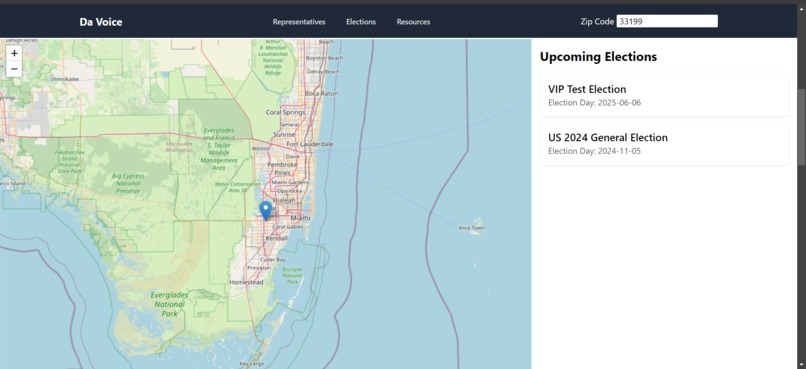Click the Coral Springs map label
The image size is (806, 369).
(x=285, y=112)
